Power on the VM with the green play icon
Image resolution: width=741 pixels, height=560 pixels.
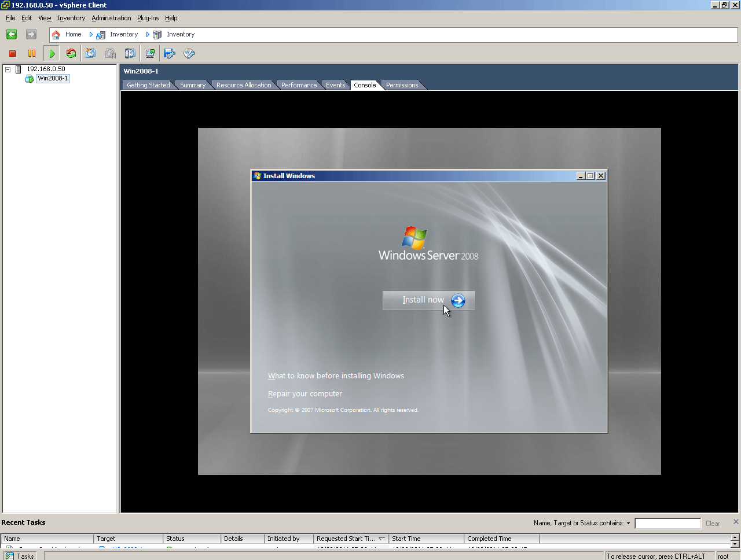click(x=52, y=53)
